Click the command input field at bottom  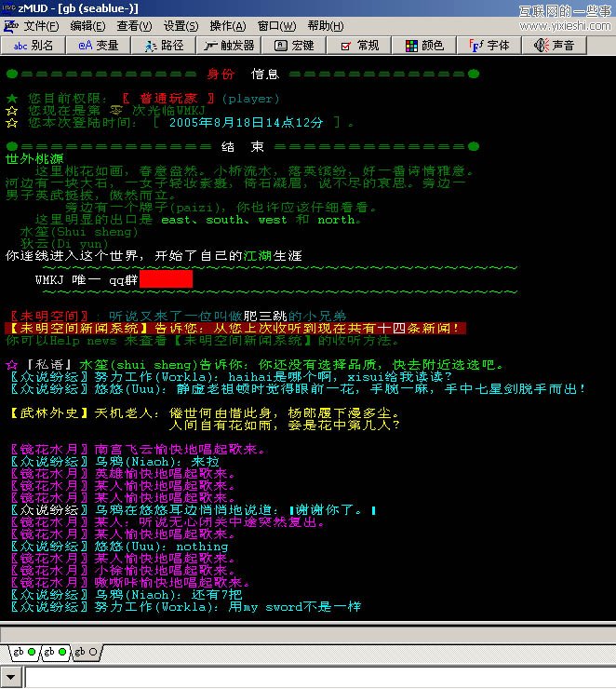pyautogui.click(x=316, y=677)
